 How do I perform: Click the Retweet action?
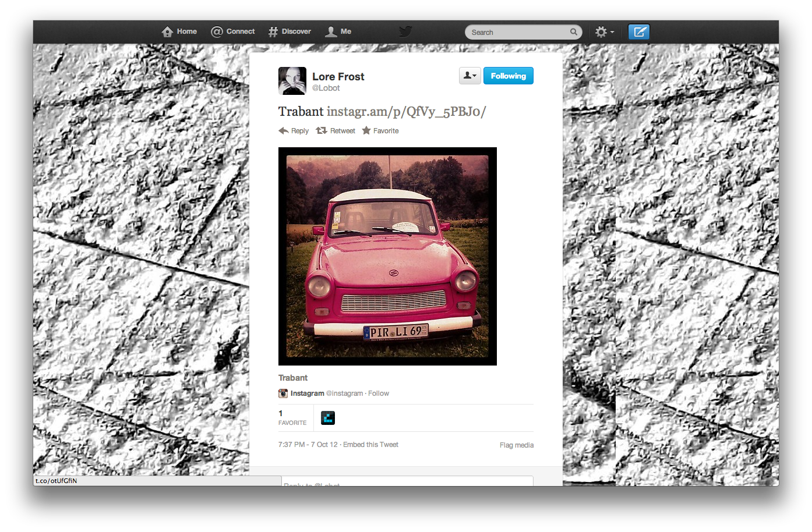click(x=336, y=131)
